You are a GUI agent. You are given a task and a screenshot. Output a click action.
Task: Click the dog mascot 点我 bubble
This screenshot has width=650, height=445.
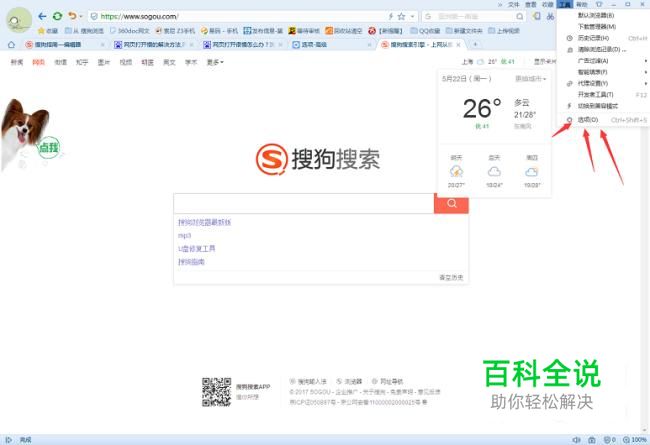pyautogui.click(x=49, y=147)
